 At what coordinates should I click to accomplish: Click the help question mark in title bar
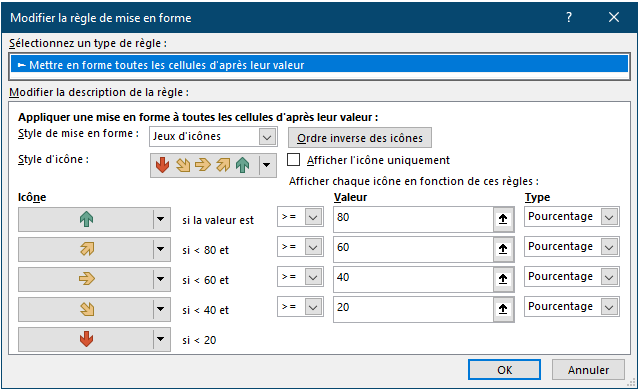[x=569, y=17]
